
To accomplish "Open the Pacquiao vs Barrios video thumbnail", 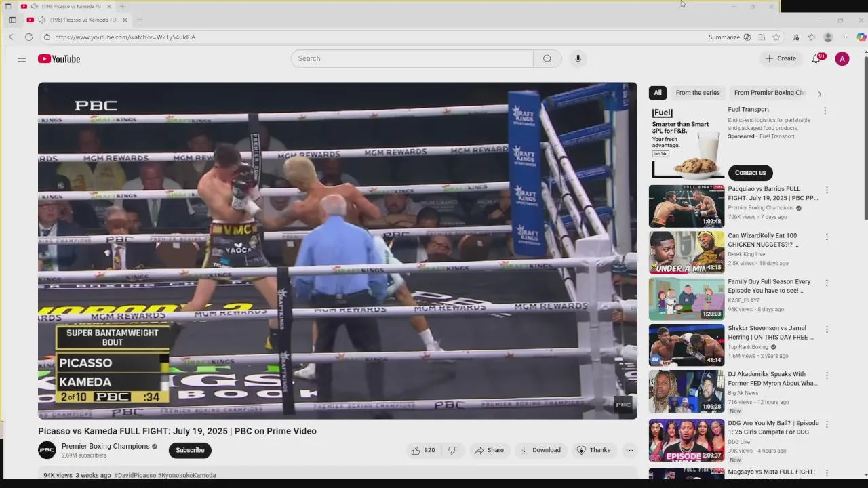I will coord(686,206).
